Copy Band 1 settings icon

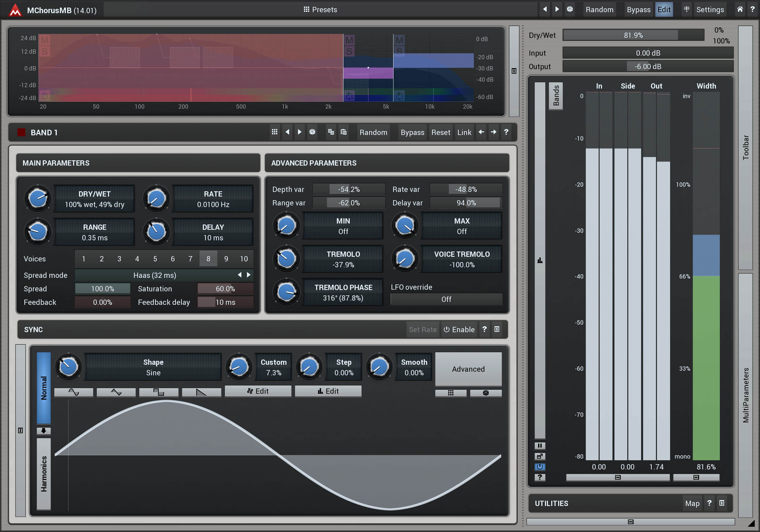(x=331, y=132)
